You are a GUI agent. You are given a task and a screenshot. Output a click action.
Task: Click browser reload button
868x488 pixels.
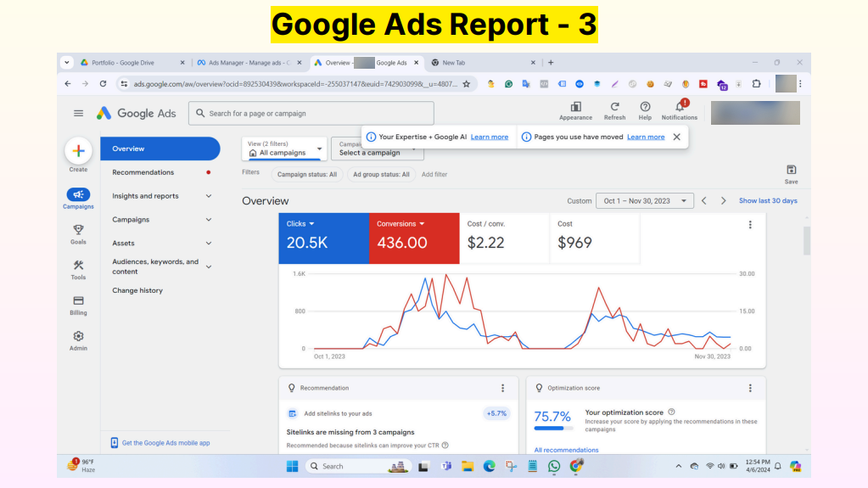pyautogui.click(x=103, y=84)
